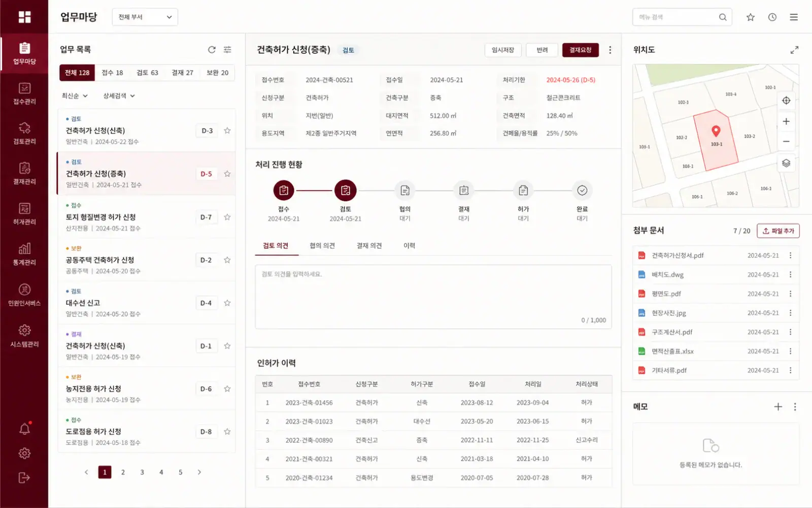
Task: Switch to the 이력 tab
Action: click(x=409, y=245)
